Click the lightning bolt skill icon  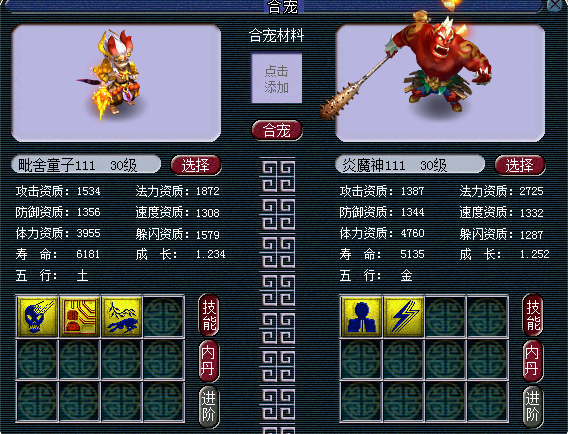(x=404, y=317)
